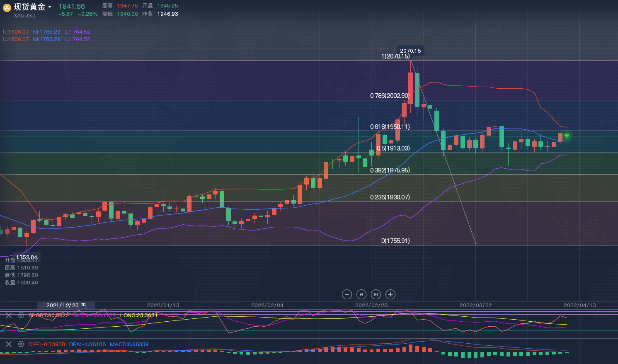Open the 现货黄金 instrument dropdown arrow
This screenshot has width=618, height=364.
pos(50,7)
